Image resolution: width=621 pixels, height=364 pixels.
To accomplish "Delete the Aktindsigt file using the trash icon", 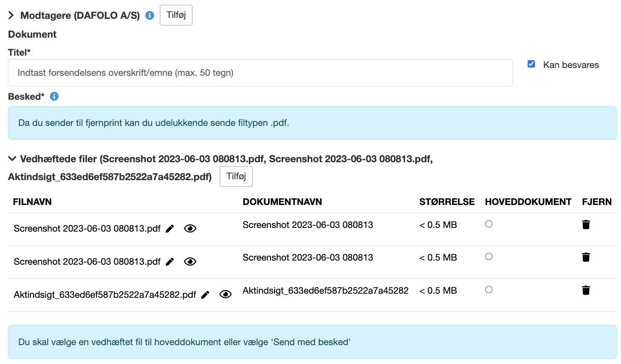I will [586, 290].
